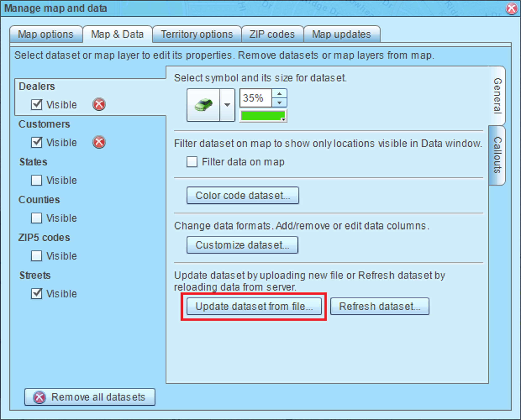Increase symbol size with up arrow

pyautogui.click(x=279, y=94)
